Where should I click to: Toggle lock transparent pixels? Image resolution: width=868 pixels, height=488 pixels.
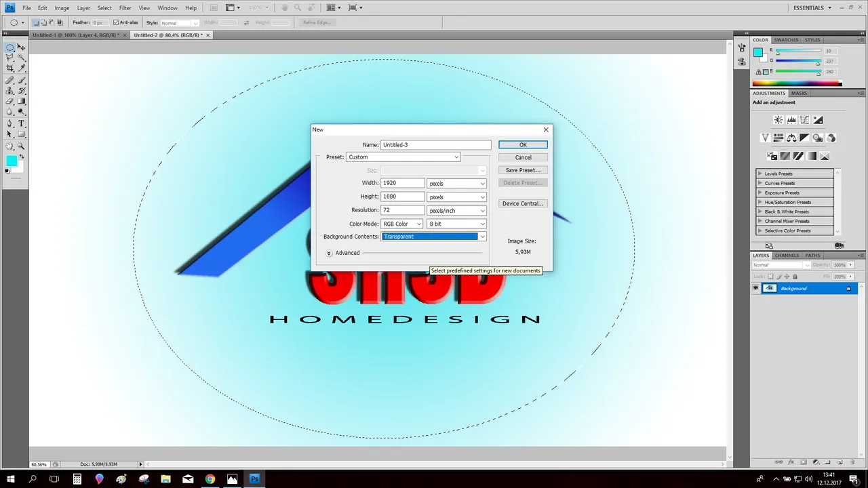pos(770,277)
